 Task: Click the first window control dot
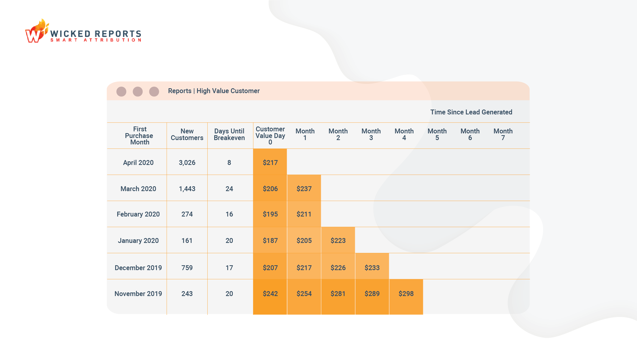[121, 91]
